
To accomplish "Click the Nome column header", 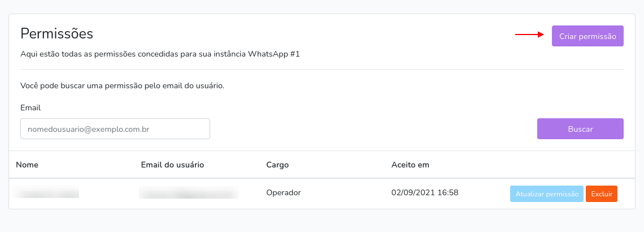I will 27,165.
